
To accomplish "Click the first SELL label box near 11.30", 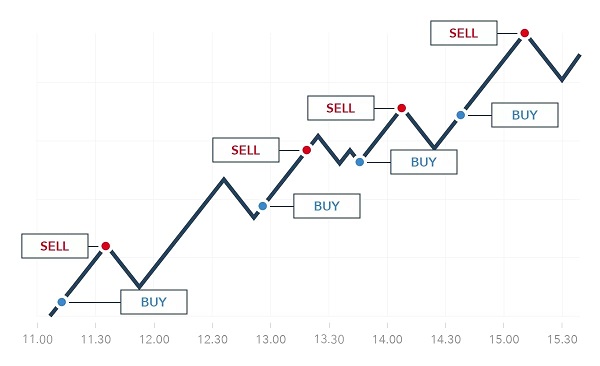I will click(x=55, y=246).
